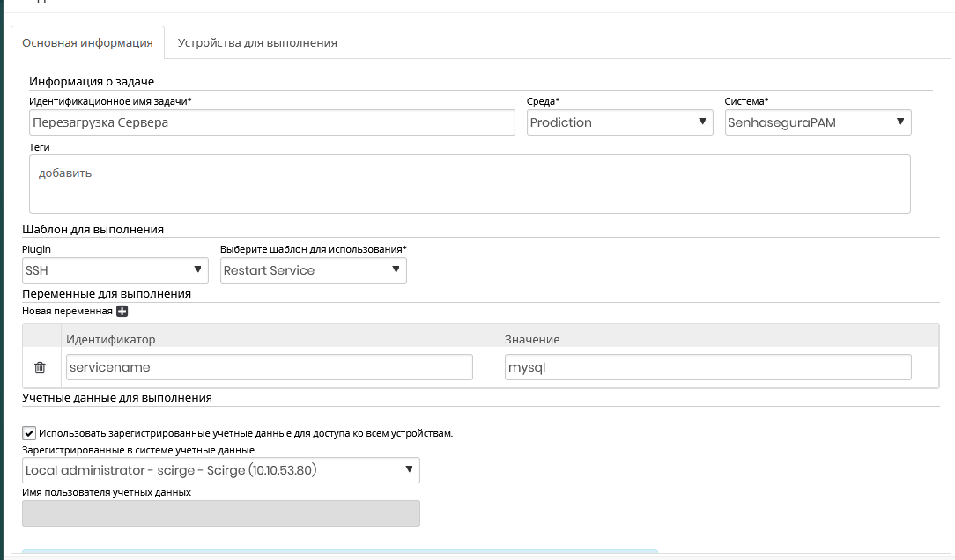Click the добавить placeholder in tags box
This screenshot has width=955, height=560.
65,173
